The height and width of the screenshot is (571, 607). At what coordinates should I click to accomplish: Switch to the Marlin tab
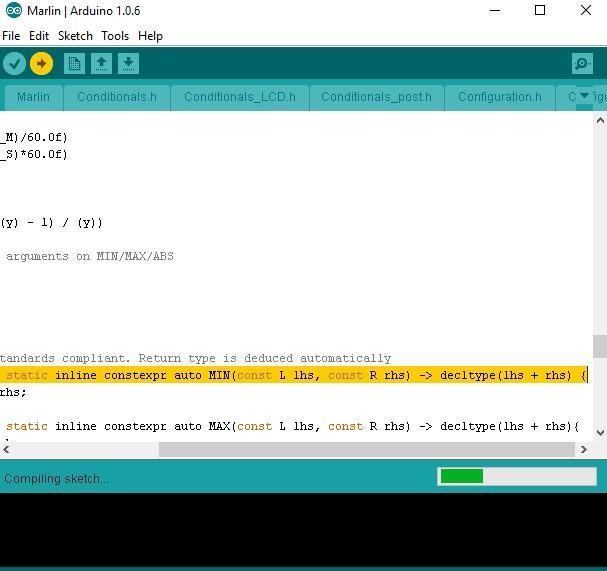[x=33, y=97]
